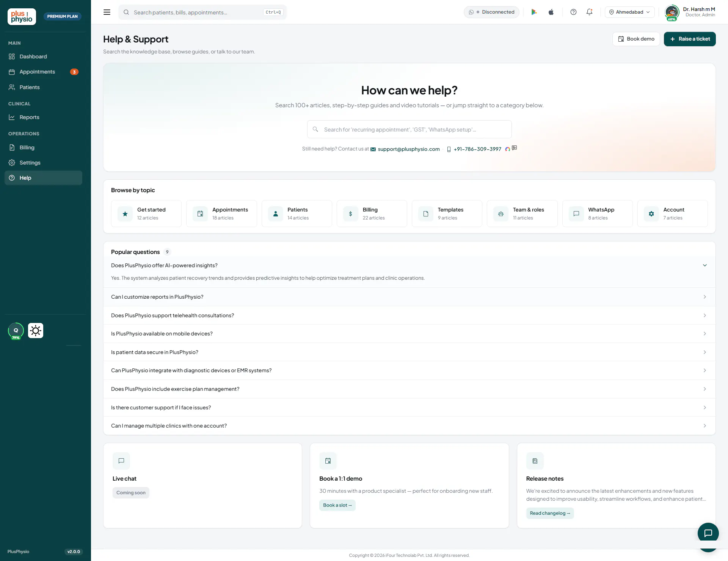Expand the exercise plan management question
The height and width of the screenshot is (561, 728).
pyautogui.click(x=409, y=389)
